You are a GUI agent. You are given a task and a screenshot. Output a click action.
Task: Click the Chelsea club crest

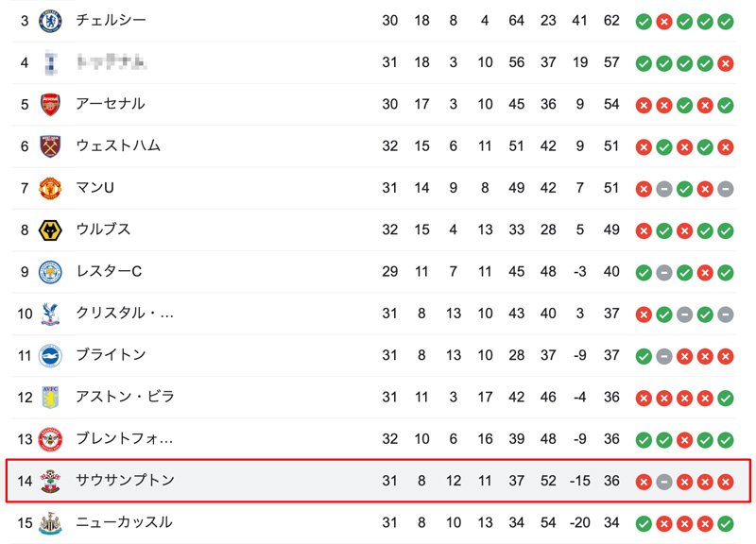coord(50,21)
